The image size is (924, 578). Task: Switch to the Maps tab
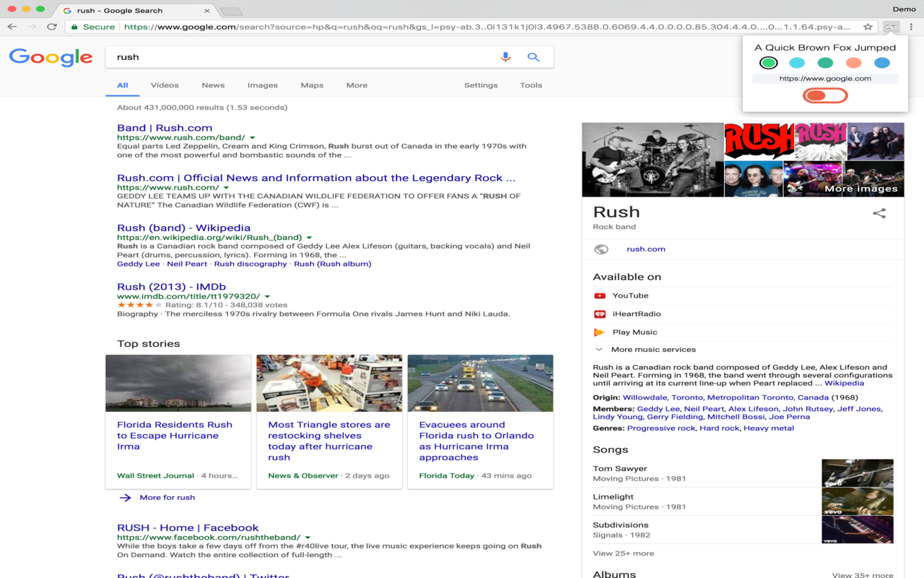click(312, 85)
